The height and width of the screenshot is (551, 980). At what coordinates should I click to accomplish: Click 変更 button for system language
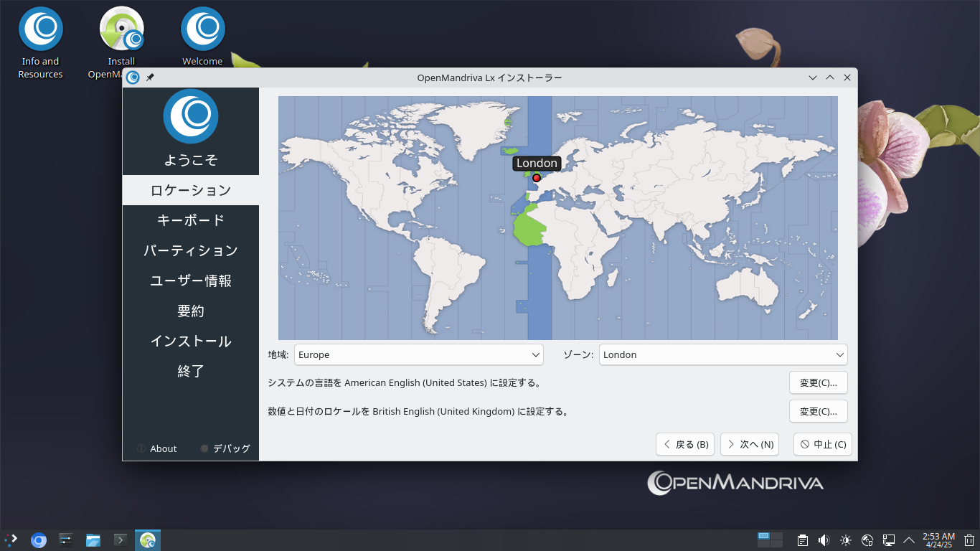tap(819, 382)
